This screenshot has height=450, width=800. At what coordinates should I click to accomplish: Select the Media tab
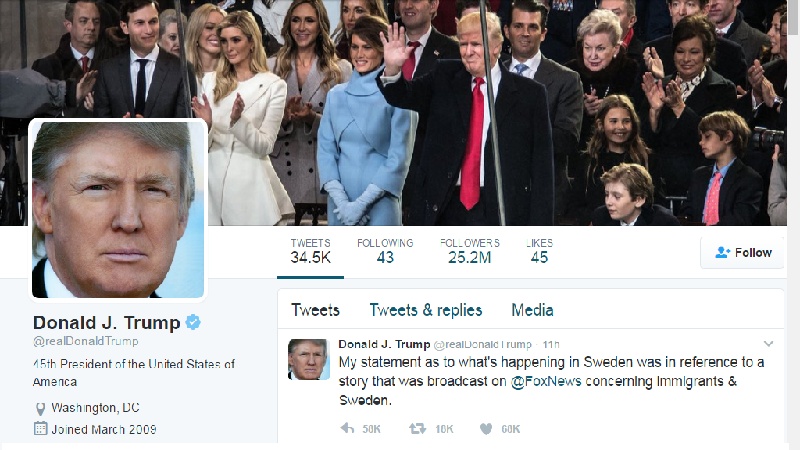(x=532, y=310)
